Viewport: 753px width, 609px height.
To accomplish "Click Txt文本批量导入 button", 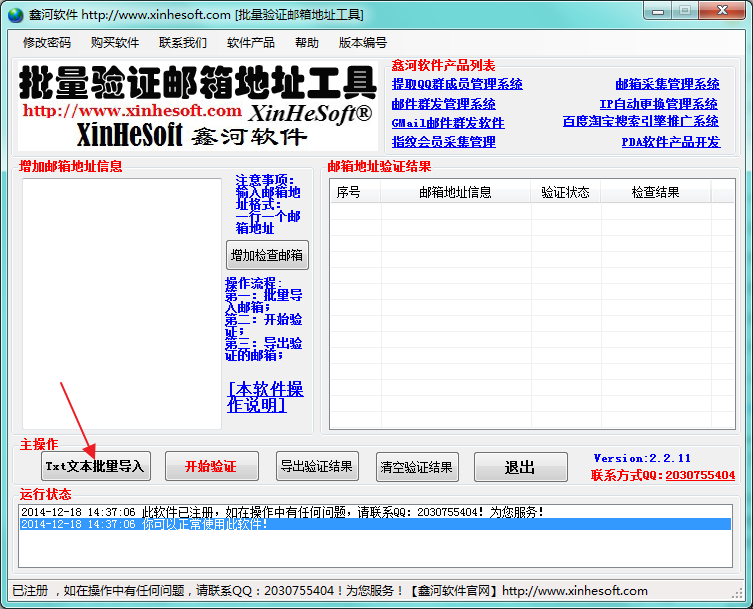I will pos(96,466).
